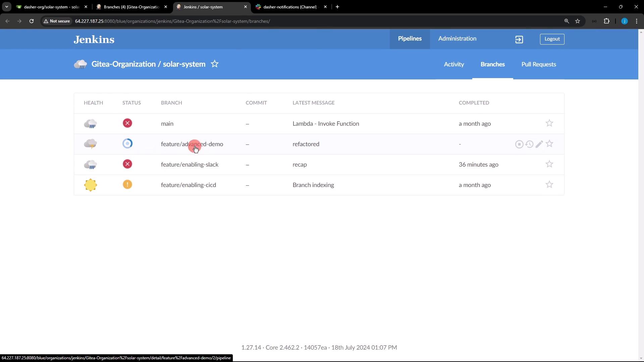The image size is (644, 362).
Task: Open the Administration section
Action: pyautogui.click(x=457, y=39)
